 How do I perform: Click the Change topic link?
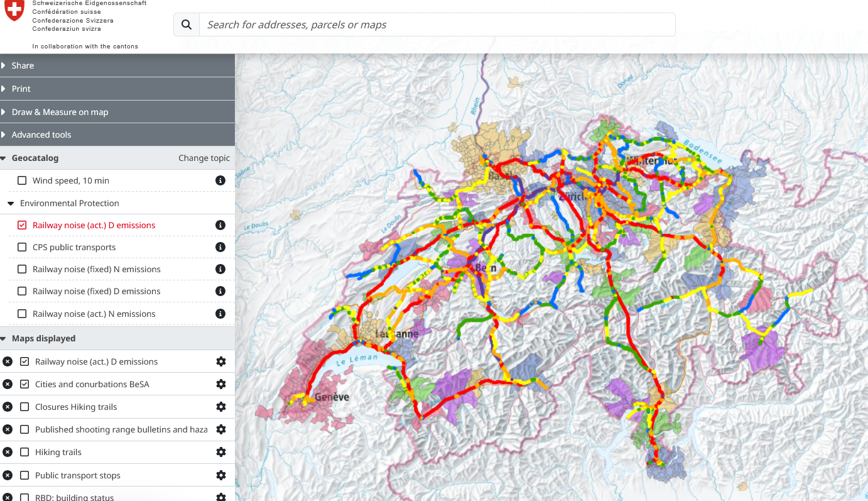(x=204, y=158)
